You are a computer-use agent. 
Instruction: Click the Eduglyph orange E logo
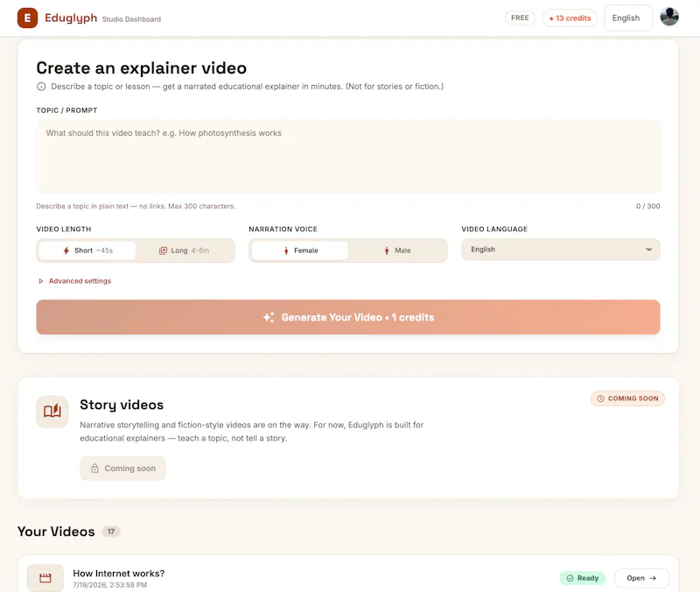click(27, 18)
